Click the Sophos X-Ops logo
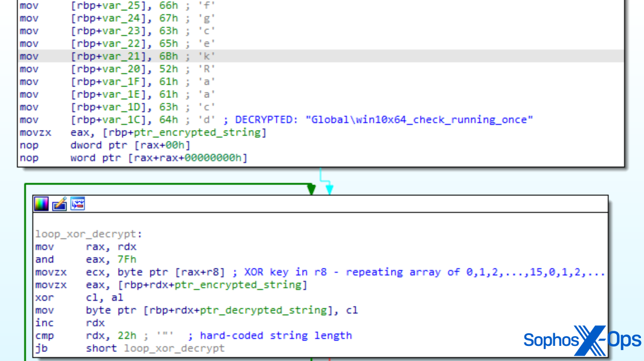Screen dimensions: 644x361 pos(582,339)
